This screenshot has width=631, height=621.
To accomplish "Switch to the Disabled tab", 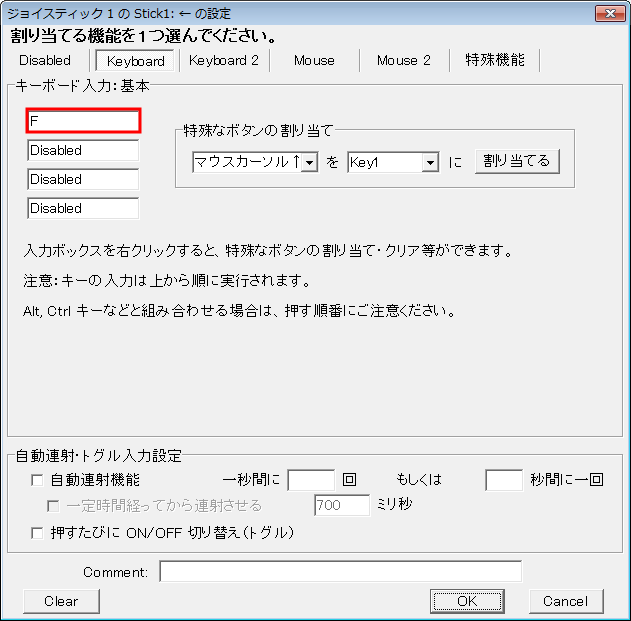I will click(x=46, y=61).
